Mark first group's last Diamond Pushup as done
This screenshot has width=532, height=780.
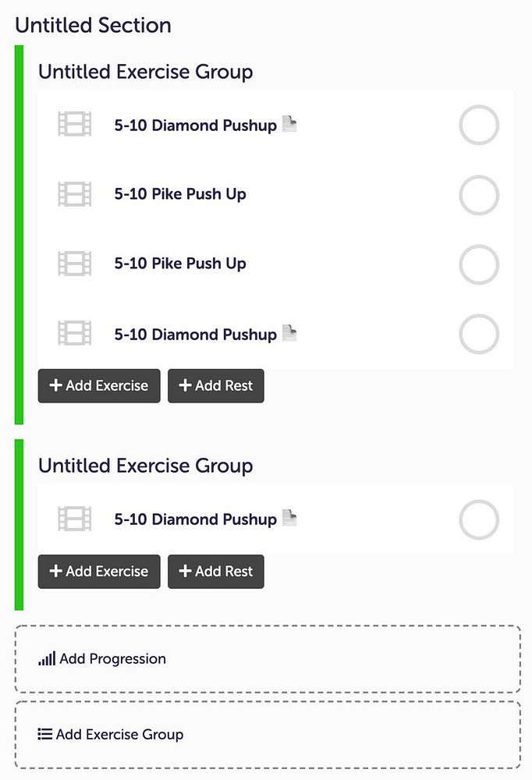478,335
